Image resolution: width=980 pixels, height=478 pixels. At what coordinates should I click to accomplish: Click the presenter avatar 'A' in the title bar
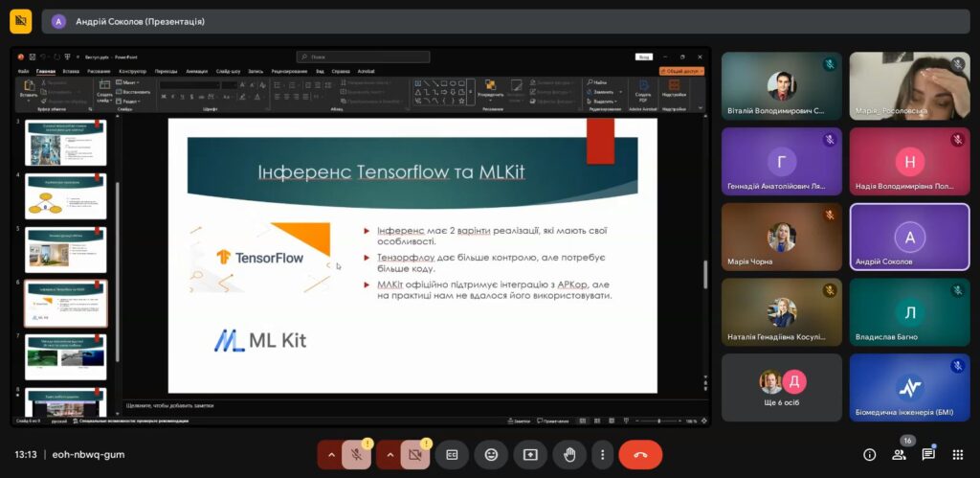point(58,21)
